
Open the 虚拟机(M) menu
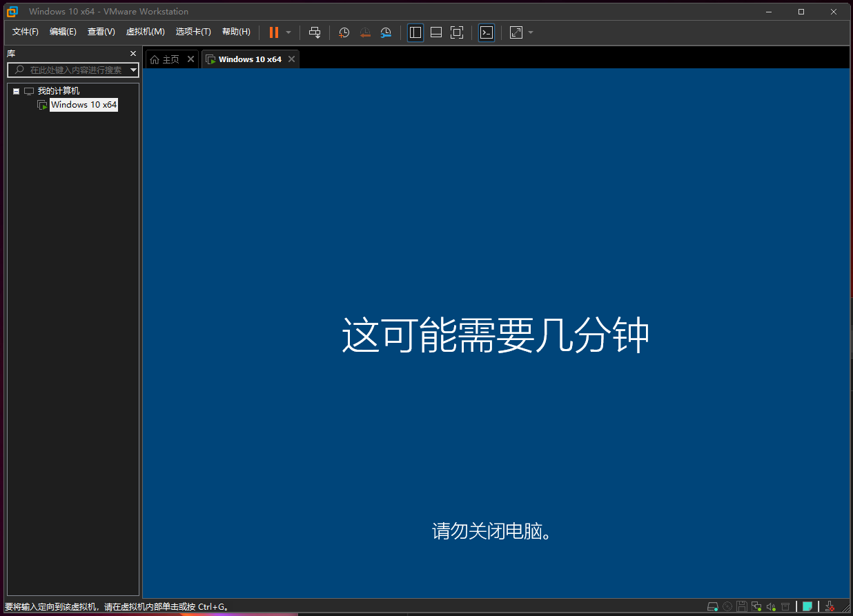click(145, 32)
